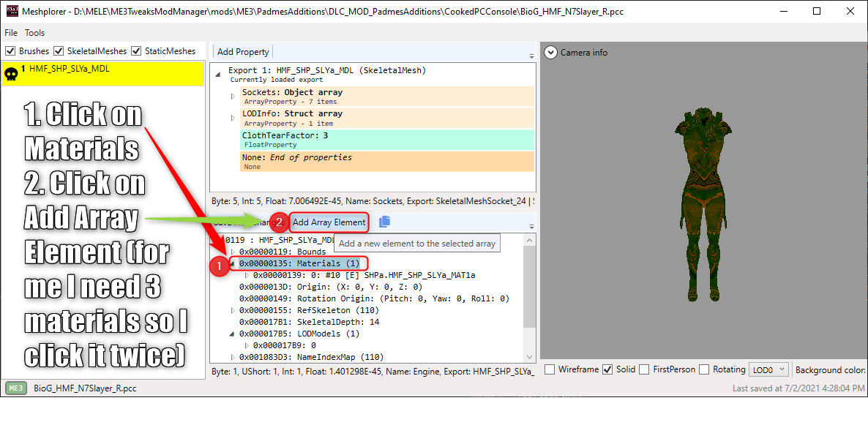868x425 pixels.
Task: Open the LOD0 dropdown
Action: click(768, 369)
